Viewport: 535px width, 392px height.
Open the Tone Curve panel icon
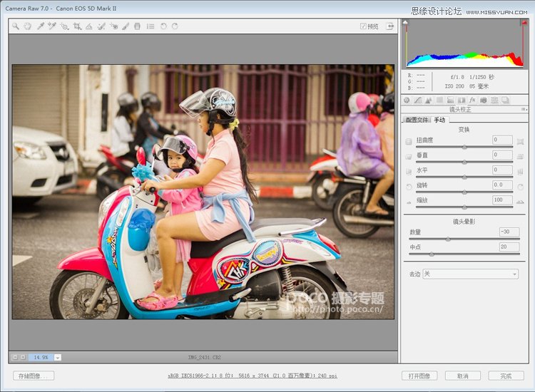click(418, 100)
